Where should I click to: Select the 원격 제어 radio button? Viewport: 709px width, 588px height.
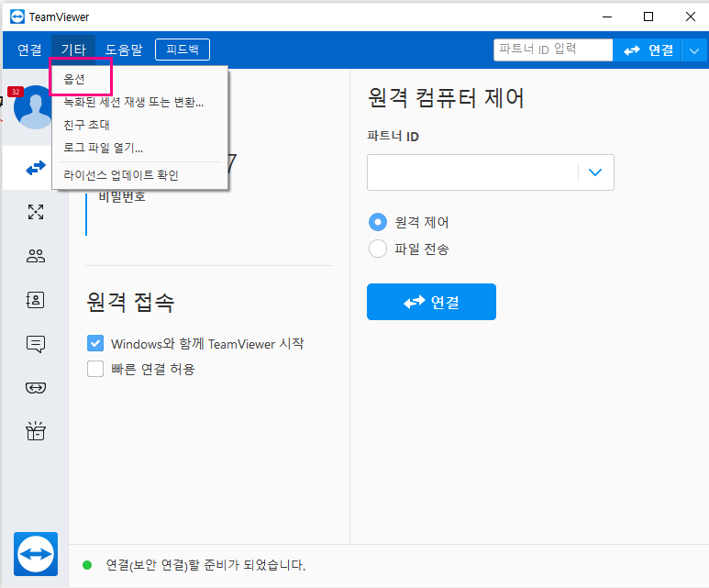tap(378, 222)
